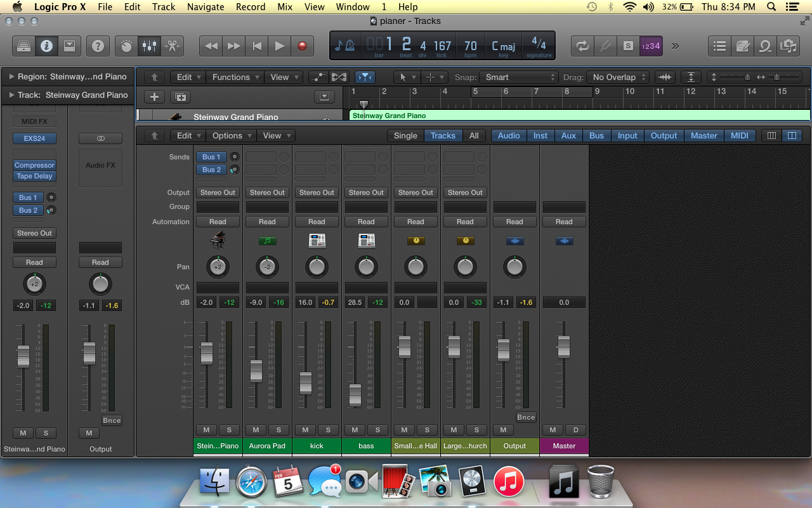Screen dimensions: 812x508
Task: Click Stereo Out output of kick channel
Action: [317, 192]
